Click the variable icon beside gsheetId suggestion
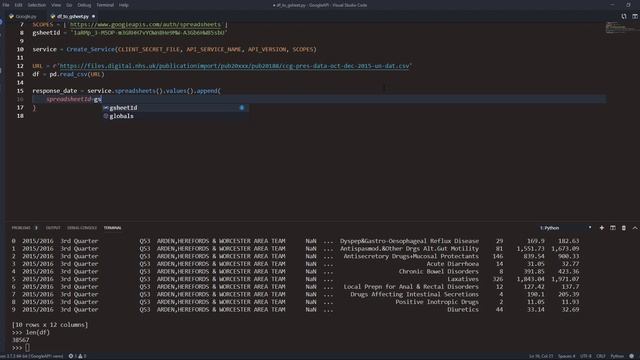Screen dimensions: 640x360 coord(106,108)
